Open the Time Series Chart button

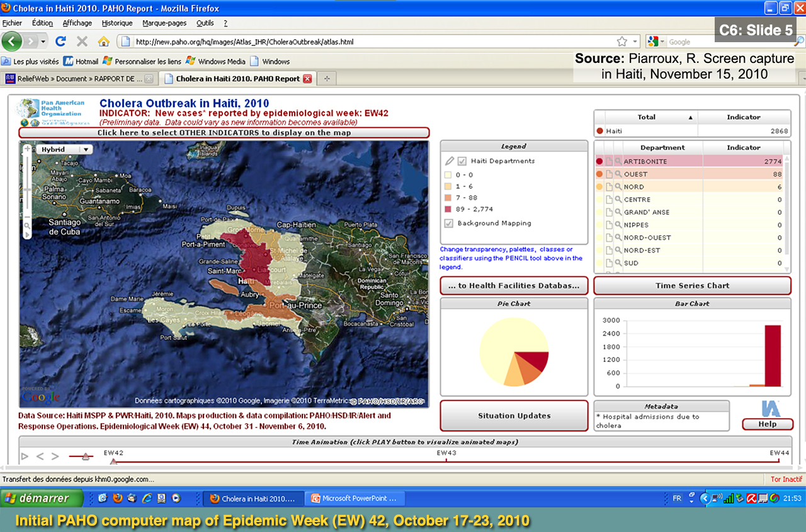692,286
